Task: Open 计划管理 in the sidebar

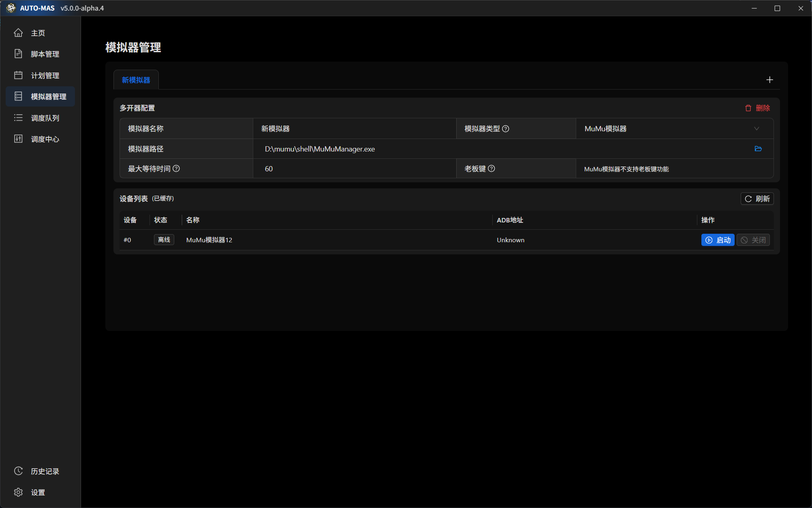Action: pos(45,75)
